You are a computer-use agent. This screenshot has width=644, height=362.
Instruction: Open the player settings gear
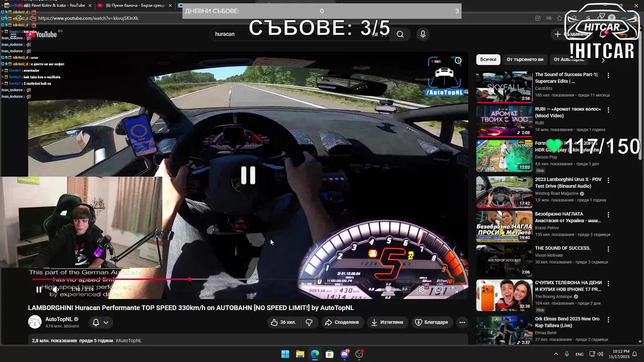(x=423, y=290)
